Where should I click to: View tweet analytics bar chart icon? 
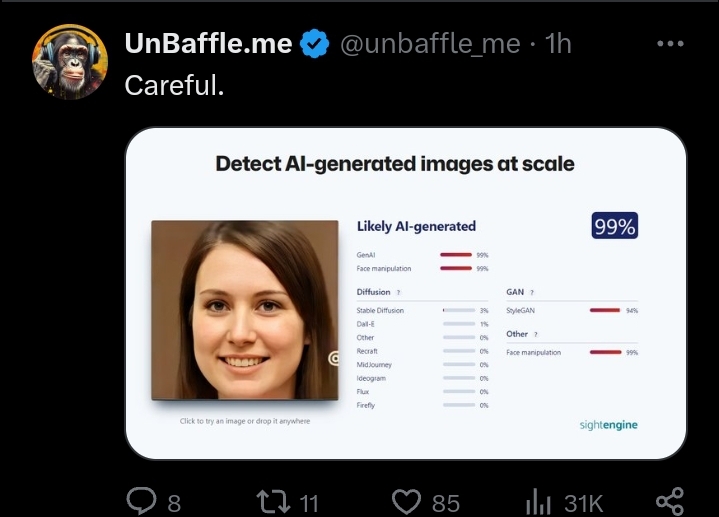(538, 501)
